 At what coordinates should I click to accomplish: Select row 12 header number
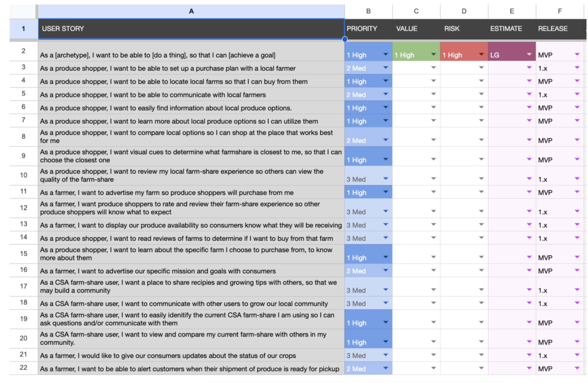pyautogui.click(x=24, y=208)
